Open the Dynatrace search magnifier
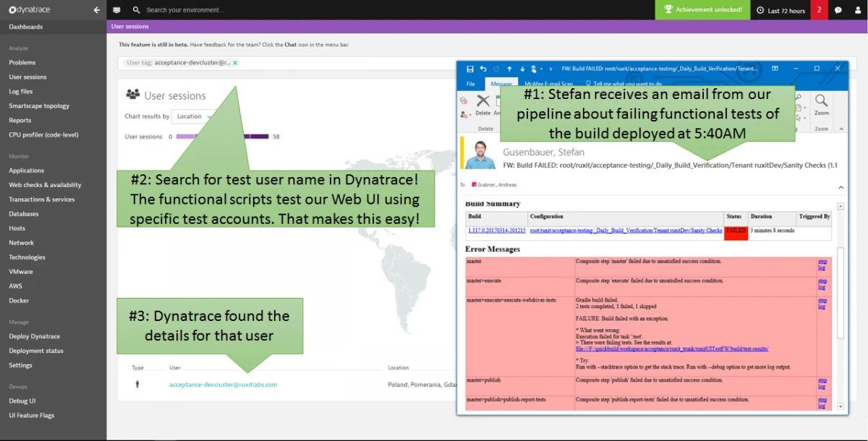 (x=137, y=10)
